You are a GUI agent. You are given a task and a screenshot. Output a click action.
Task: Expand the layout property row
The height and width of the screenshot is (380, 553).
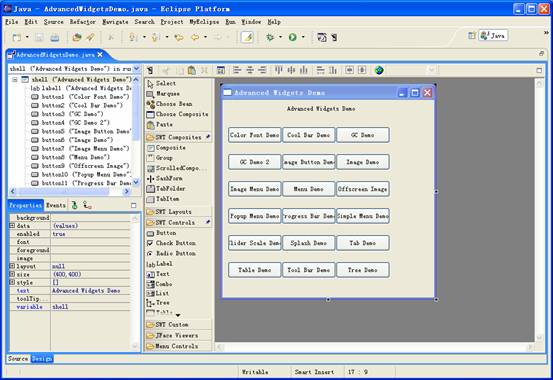(12, 266)
